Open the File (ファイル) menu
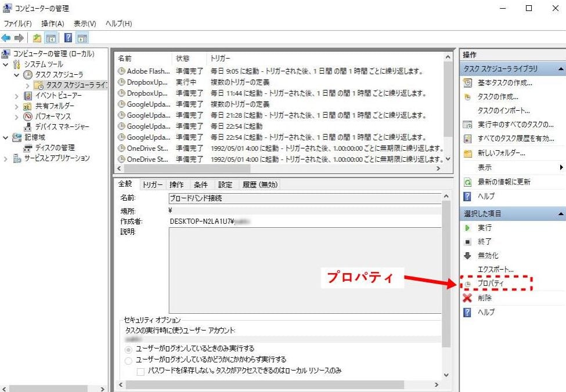 (x=17, y=24)
